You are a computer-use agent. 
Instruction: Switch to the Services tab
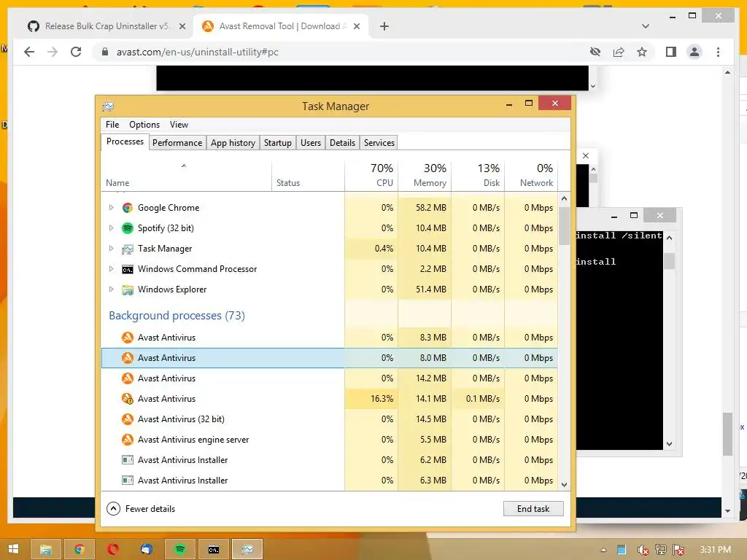(379, 143)
